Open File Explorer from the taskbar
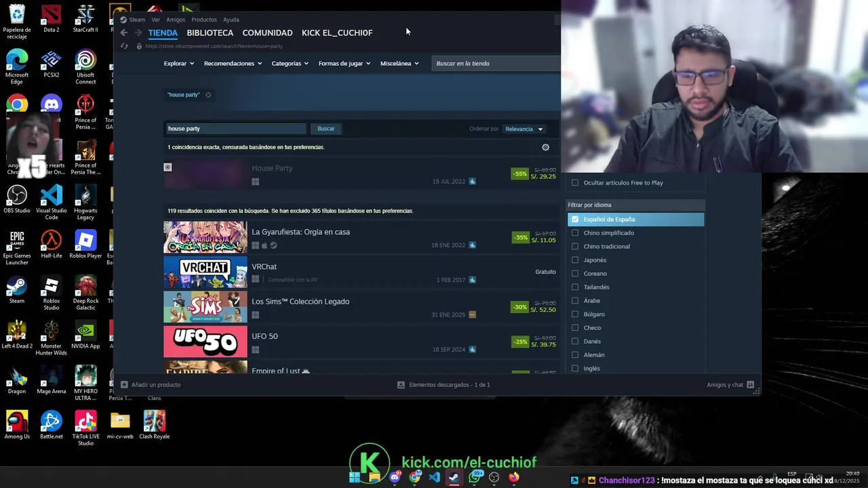Screen dimensions: 868x488 tap(374, 477)
